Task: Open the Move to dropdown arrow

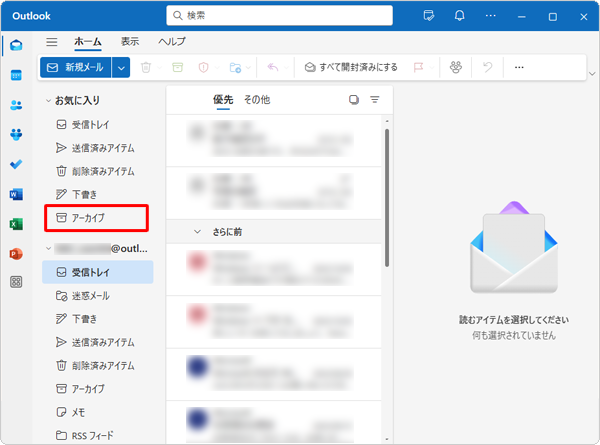Action: (248, 68)
